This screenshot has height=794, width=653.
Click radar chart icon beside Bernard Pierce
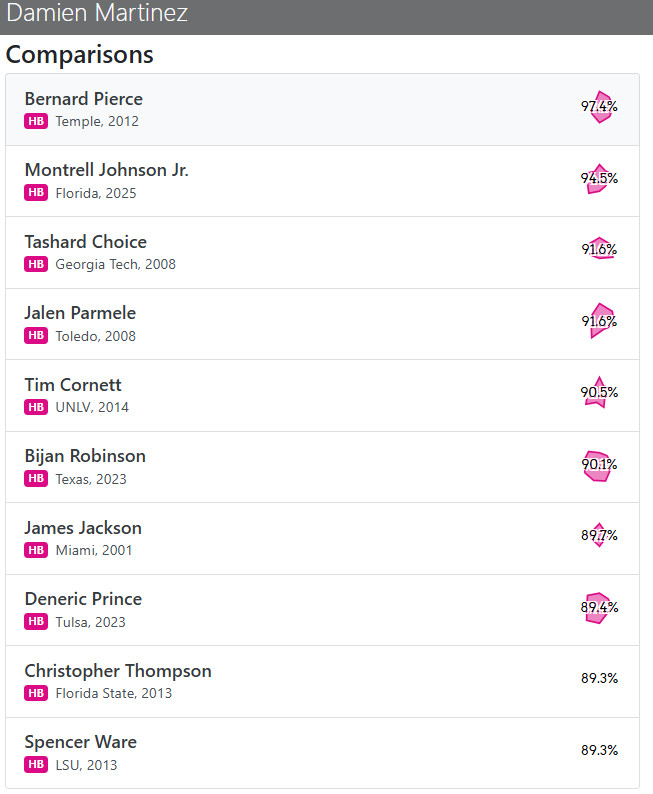[599, 106]
